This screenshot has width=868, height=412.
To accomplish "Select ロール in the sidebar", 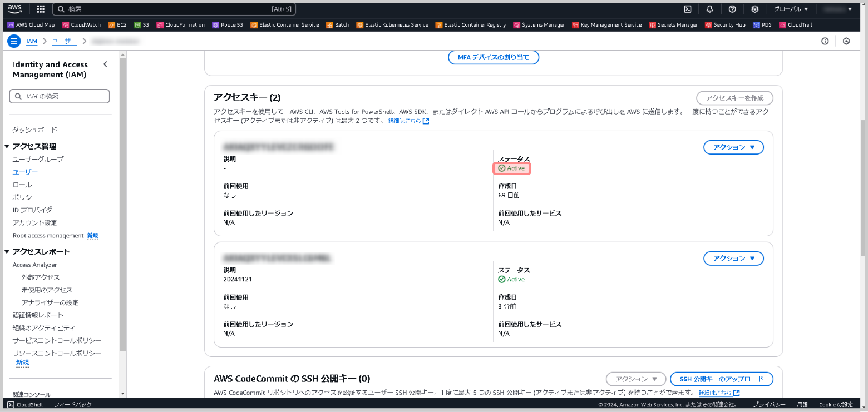I will click(22, 185).
